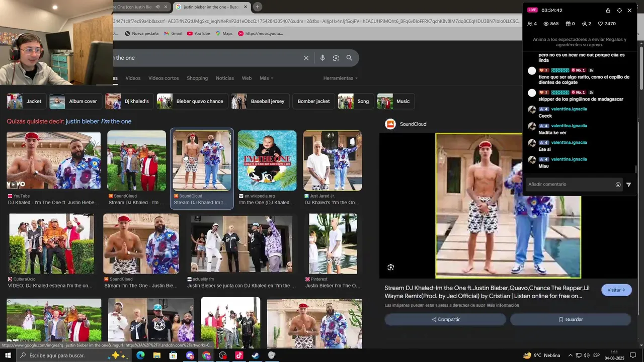Open Pinterest Justin Bieber image thumbnail
The width and height of the screenshot is (644, 362).
coord(333,244)
